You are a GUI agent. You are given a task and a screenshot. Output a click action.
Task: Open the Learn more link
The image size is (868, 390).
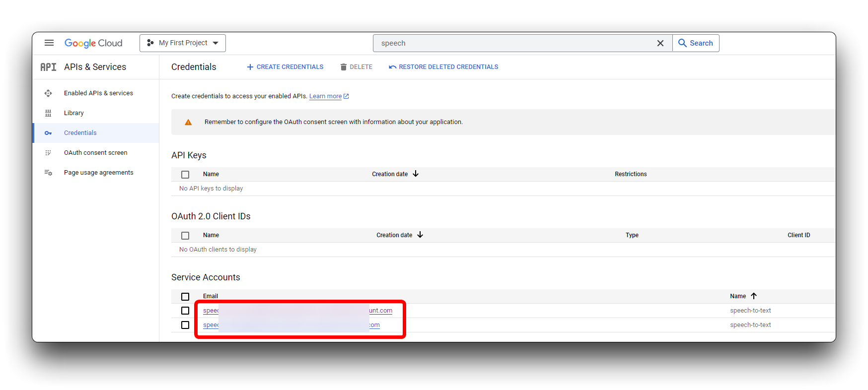(x=326, y=96)
